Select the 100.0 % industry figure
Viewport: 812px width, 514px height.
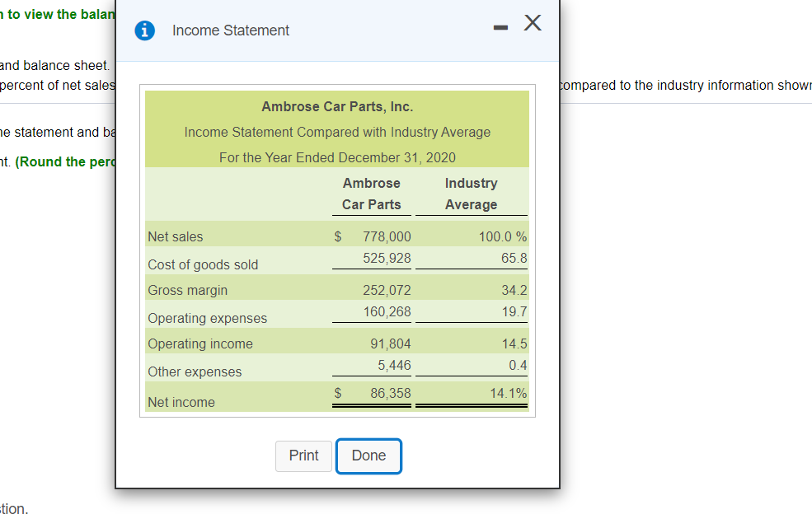click(502, 236)
